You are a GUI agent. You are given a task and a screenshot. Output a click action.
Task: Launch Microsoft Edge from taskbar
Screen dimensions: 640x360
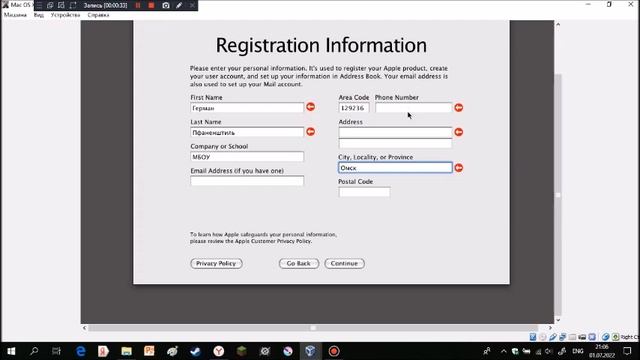click(80, 351)
